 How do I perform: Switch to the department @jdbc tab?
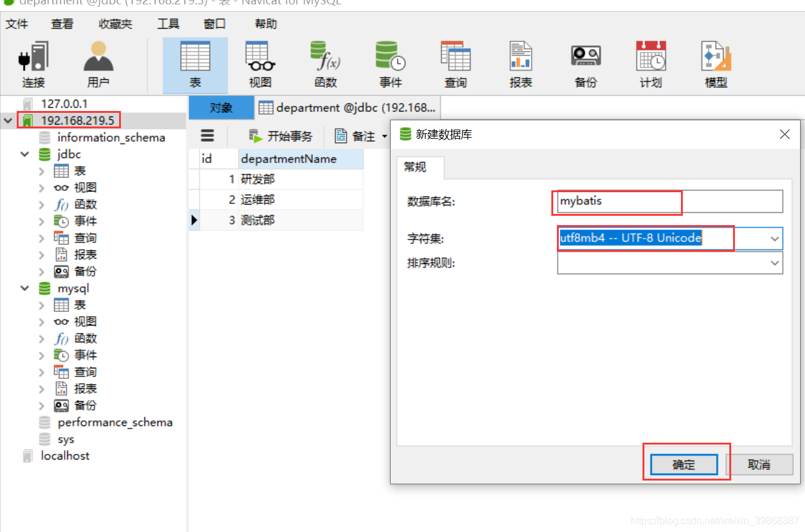point(347,108)
